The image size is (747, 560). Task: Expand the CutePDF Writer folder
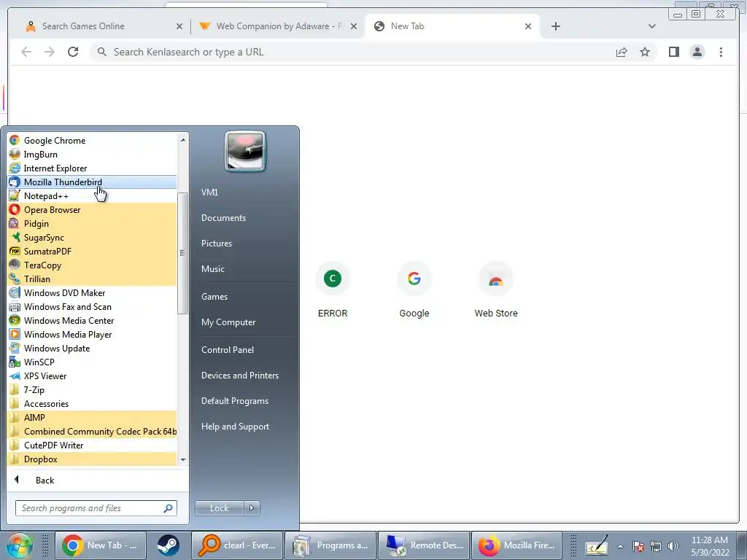tap(93, 444)
